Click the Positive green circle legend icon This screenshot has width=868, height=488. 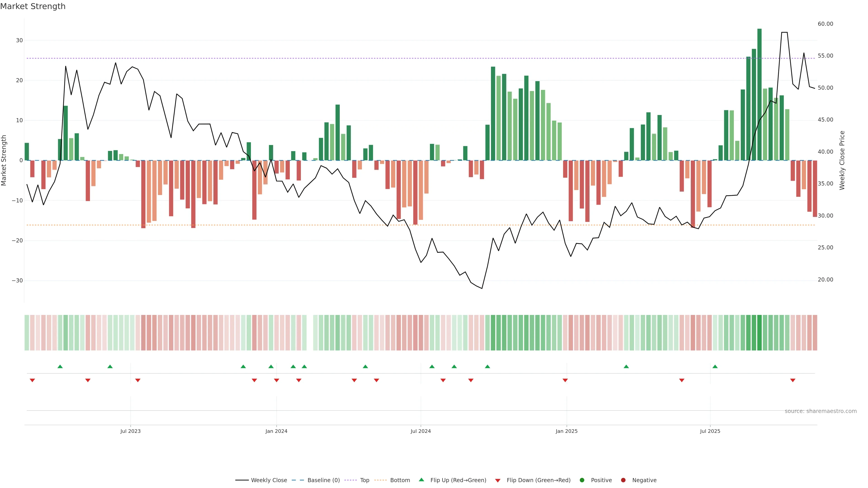(x=582, y=480)
